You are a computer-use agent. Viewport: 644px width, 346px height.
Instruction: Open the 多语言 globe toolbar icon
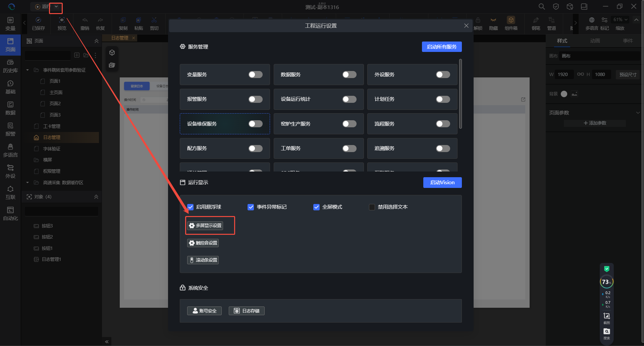[592, 20]
